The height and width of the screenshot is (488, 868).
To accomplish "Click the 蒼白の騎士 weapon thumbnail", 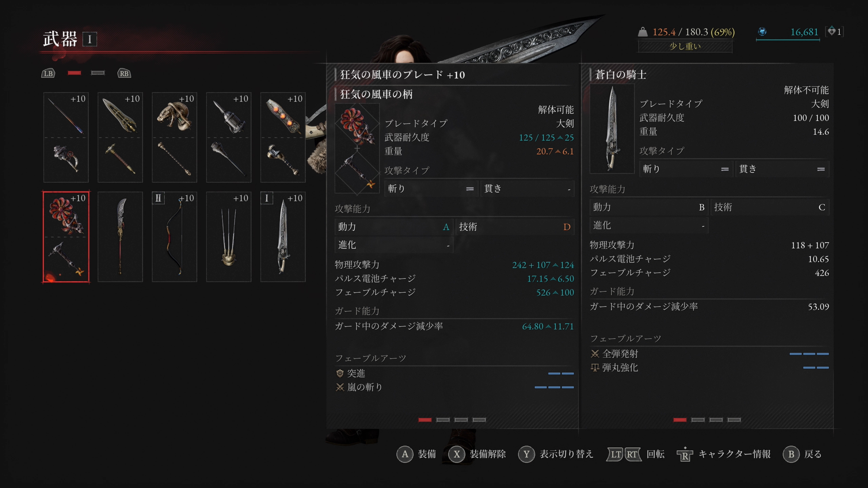I will coord(612,129).
